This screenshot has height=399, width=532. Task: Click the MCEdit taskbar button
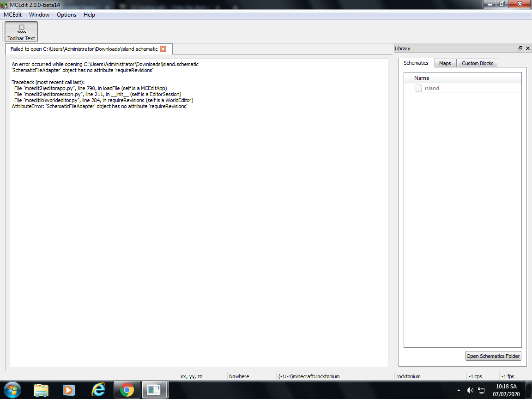click(154, 390)
